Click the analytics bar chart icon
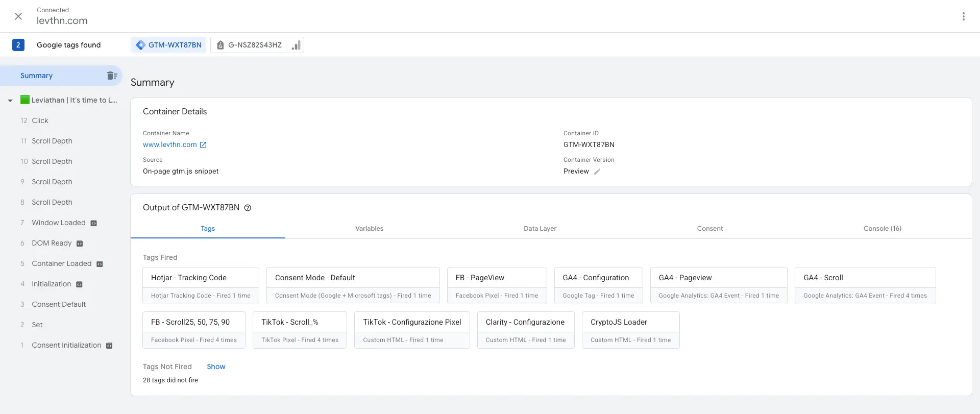Screen dimensions: 980x414 point(296,45)
